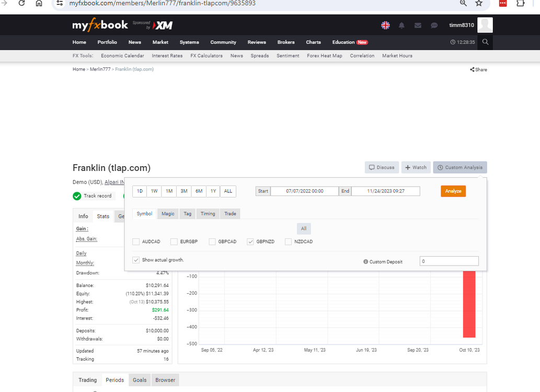Click the Custom Analysis button
Image resolution: width=540 pixels, height=392 pixels.
point(459,167)
